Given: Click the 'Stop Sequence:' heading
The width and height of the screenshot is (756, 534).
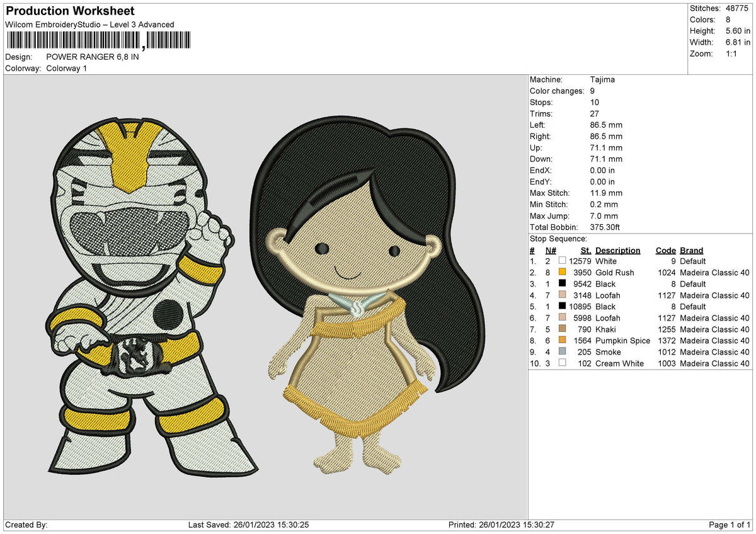Looking at the screenshot, I should (558, 239).
